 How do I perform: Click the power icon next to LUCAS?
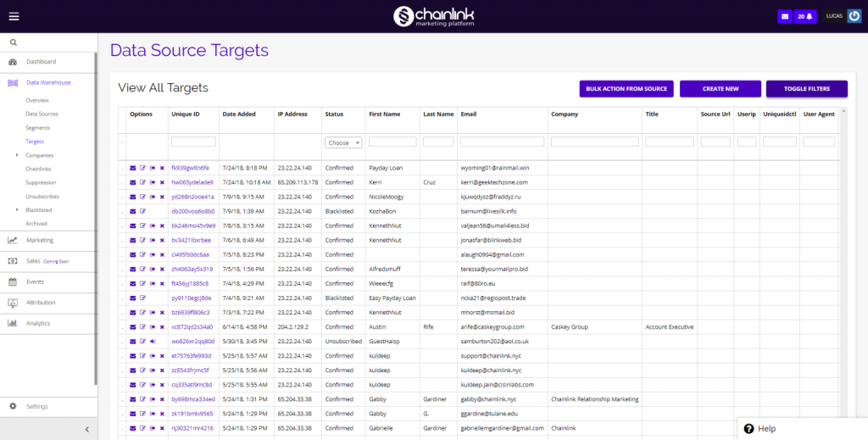click(x=854, y=17)
